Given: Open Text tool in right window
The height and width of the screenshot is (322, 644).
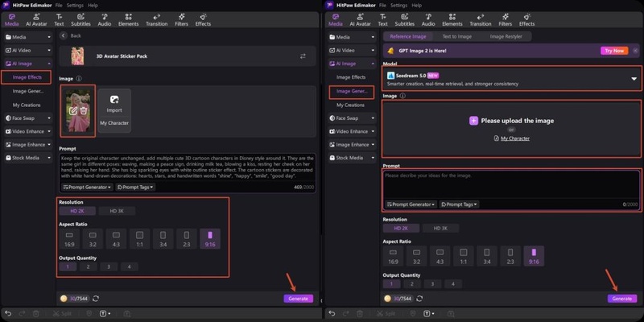Looking at the screenshot, I should 383,19.
